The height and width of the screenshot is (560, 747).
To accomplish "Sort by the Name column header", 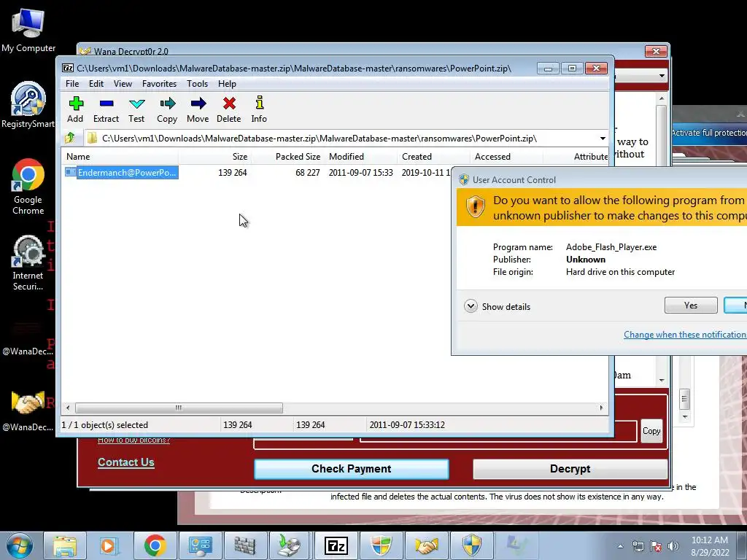I will [120, 157].
